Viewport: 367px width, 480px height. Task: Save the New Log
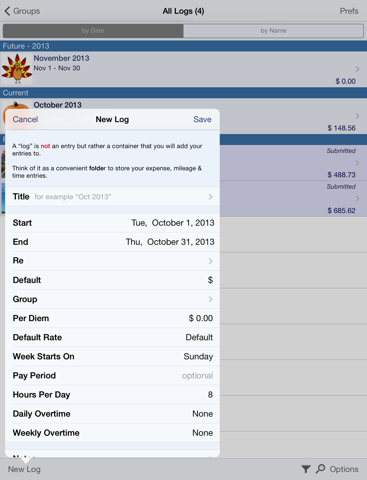point(202,119)
